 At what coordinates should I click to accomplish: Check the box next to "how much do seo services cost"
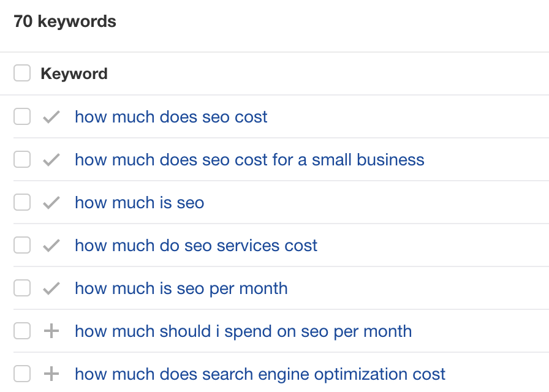[x=22, y=245]
